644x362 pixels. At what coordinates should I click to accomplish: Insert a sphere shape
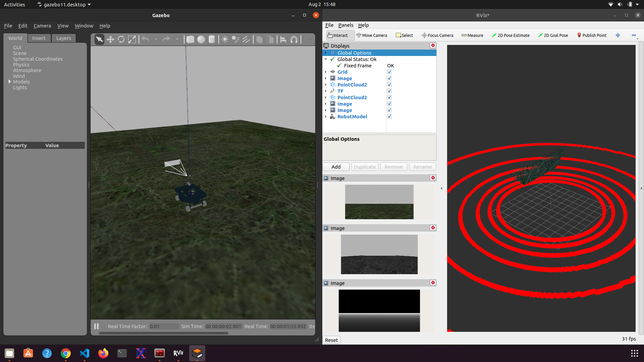coord(201,40)
